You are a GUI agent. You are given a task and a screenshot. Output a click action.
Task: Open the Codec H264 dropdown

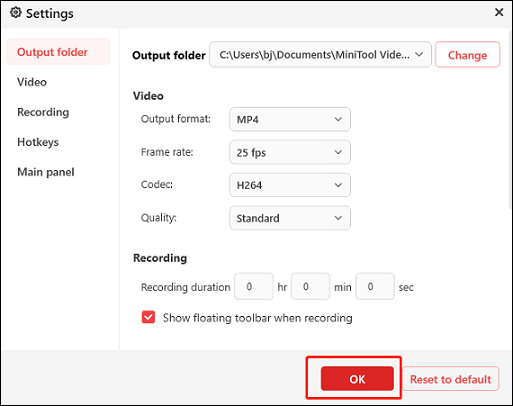[290, 185]
